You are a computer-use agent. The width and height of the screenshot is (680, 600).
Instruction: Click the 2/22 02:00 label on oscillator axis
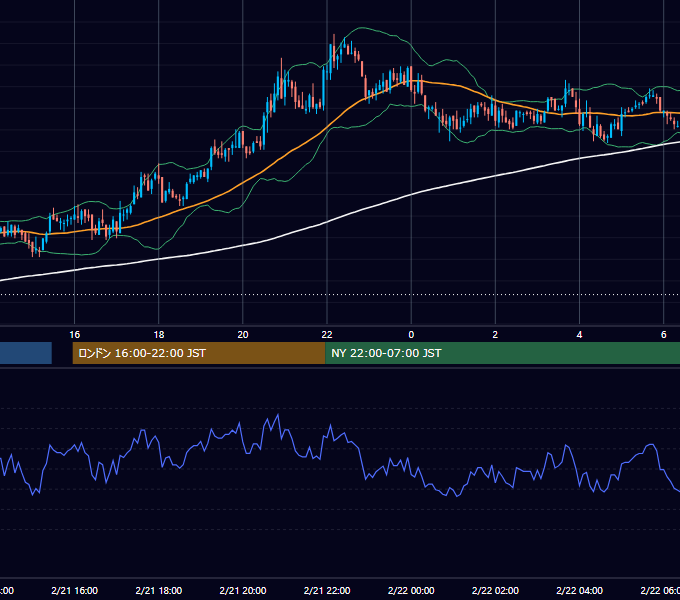[495, 590]
